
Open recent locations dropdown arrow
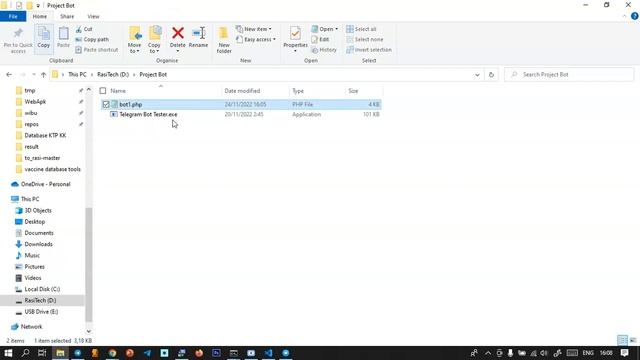click(33, 75)
